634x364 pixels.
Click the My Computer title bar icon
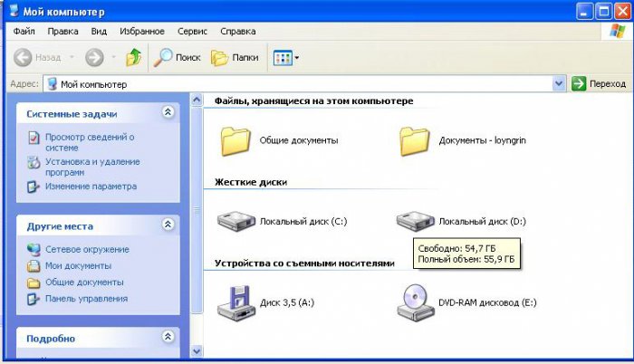pyautogui.click(x=14, y=10)
